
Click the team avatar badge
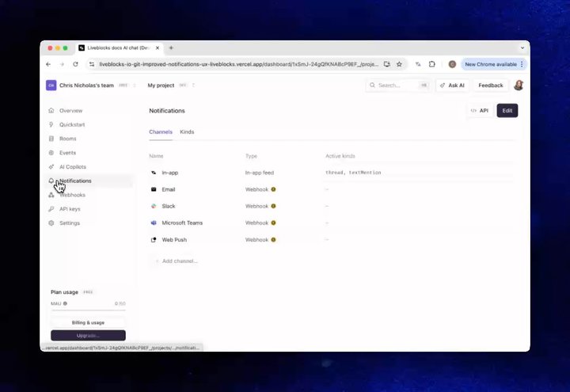click(51, 86)
